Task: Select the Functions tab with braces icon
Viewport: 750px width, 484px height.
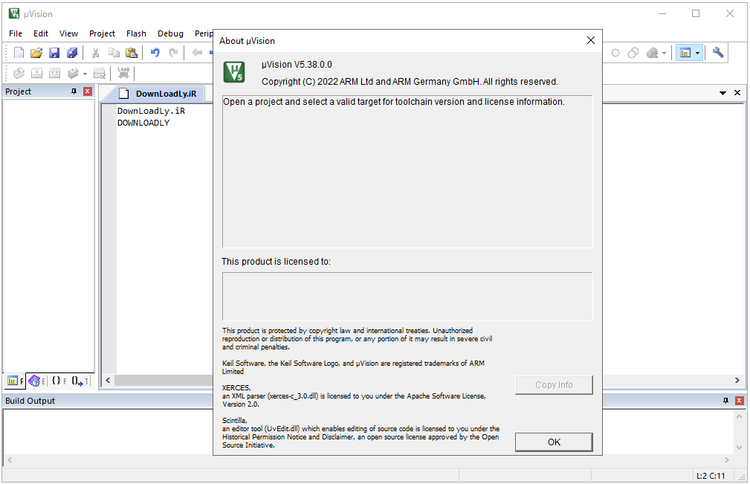Action: (59, 381)
